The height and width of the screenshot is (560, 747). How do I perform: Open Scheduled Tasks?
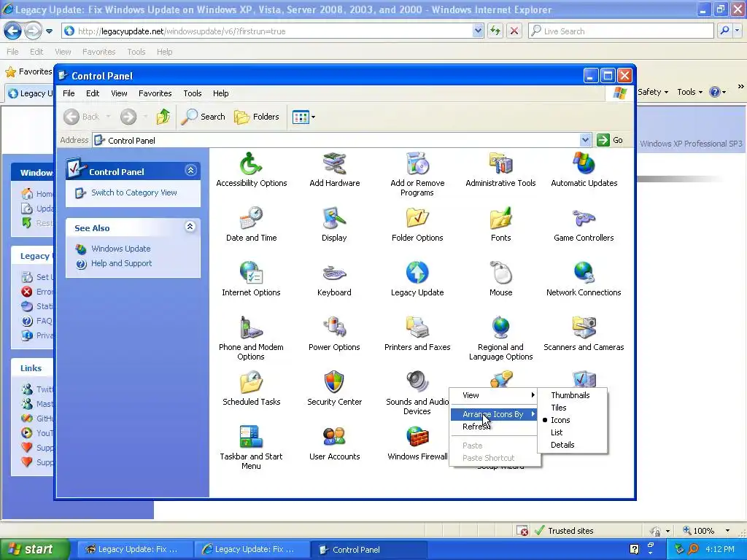point(251,389)
